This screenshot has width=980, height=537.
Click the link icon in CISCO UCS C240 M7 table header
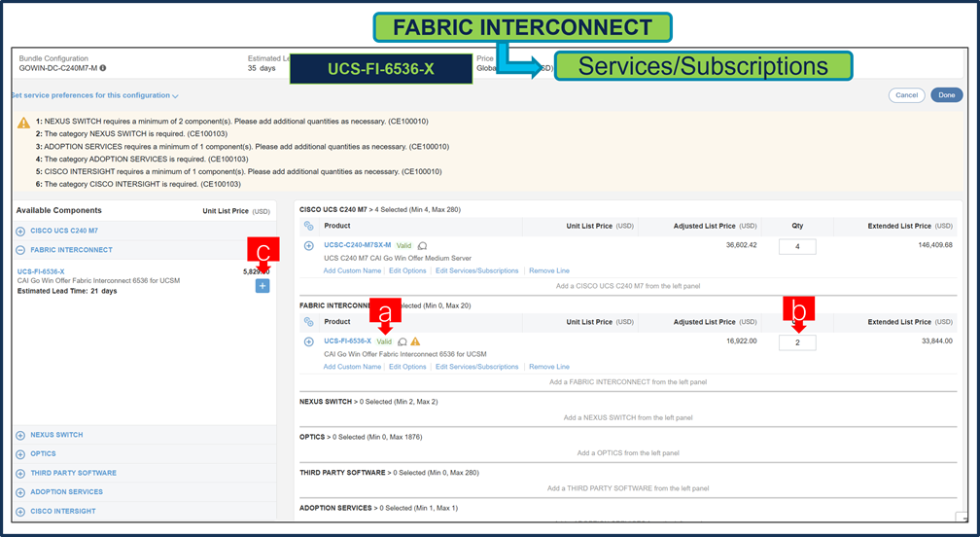tap(309, 226)
